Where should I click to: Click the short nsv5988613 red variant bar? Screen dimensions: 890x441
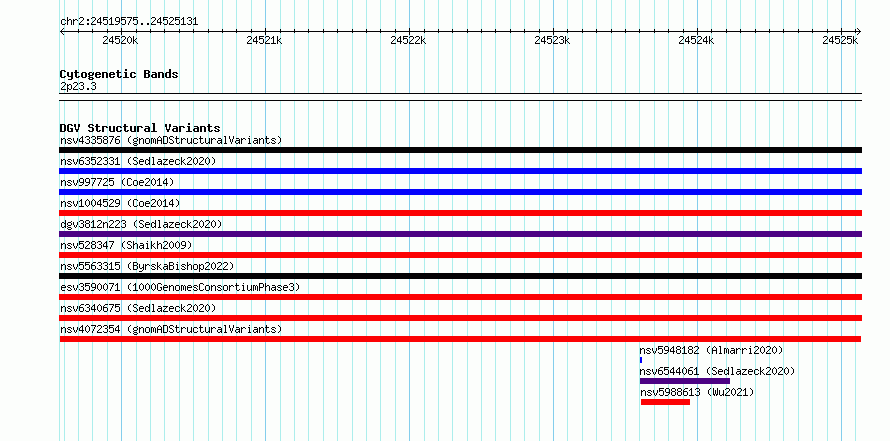(665, 402)
